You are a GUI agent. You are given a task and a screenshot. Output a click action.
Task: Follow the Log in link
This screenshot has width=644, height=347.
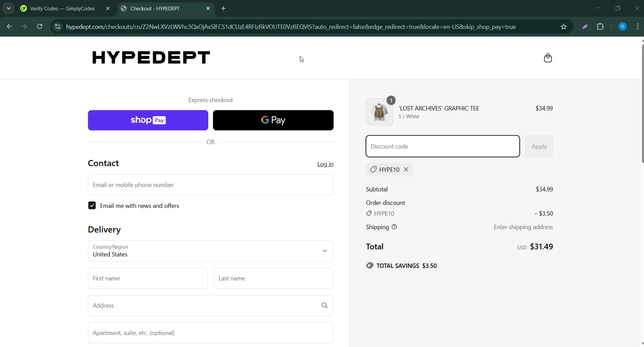[x=325, y=164]
